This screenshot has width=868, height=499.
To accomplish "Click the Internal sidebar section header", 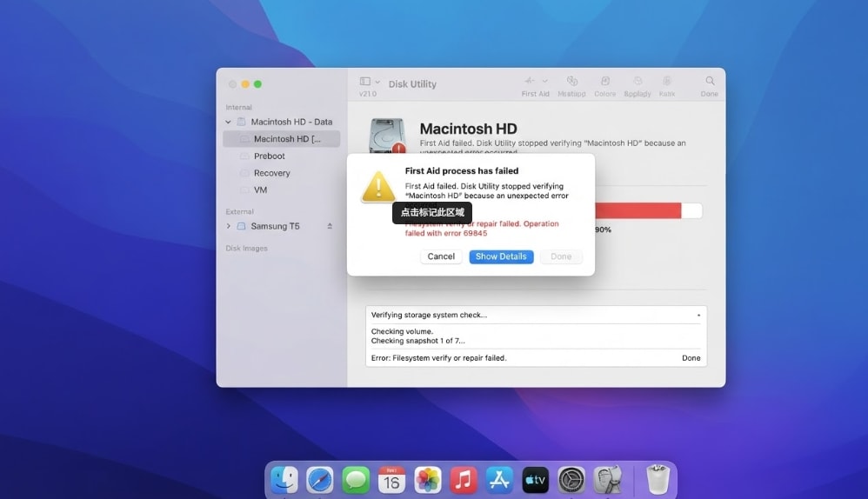I will 238,107.
